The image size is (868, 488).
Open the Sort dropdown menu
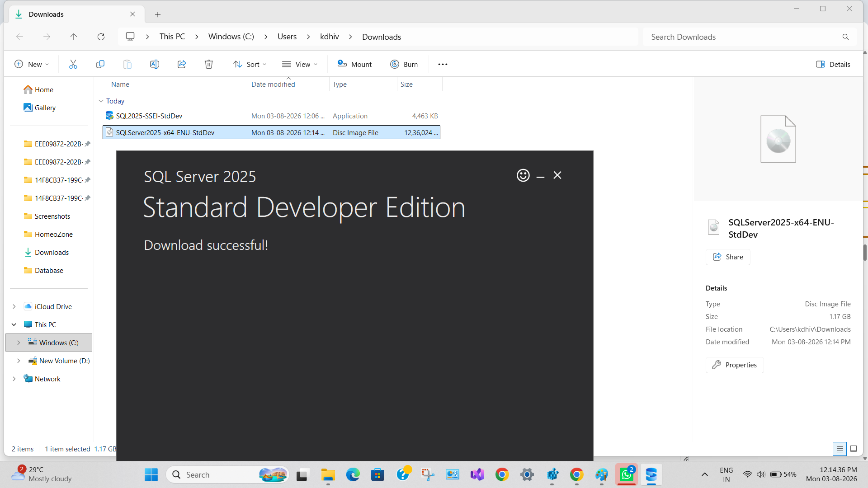(x=250, y=64)
